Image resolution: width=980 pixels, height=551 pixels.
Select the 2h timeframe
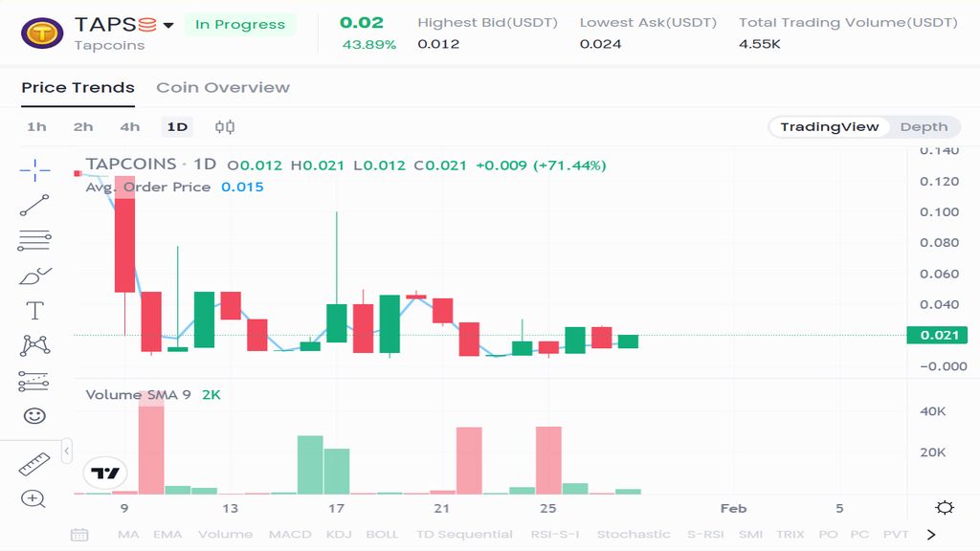point(83,127)
